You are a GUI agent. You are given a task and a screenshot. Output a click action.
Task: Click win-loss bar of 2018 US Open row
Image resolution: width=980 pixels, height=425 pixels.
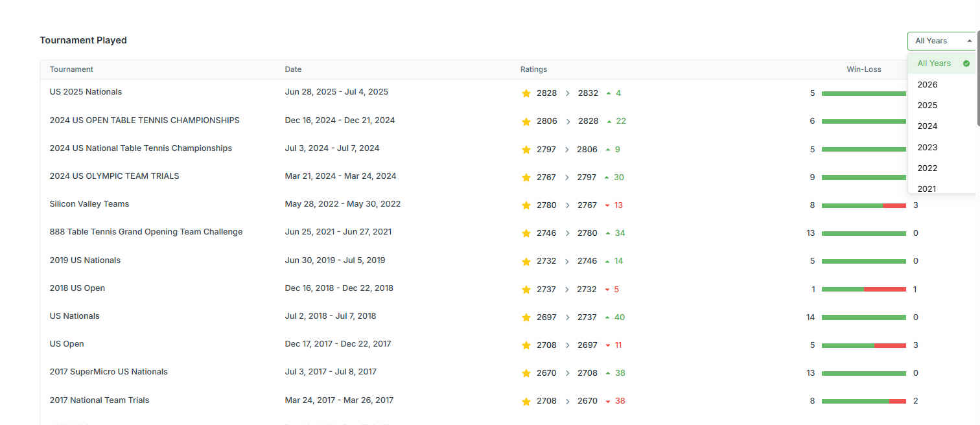click(x=863, y=290)
